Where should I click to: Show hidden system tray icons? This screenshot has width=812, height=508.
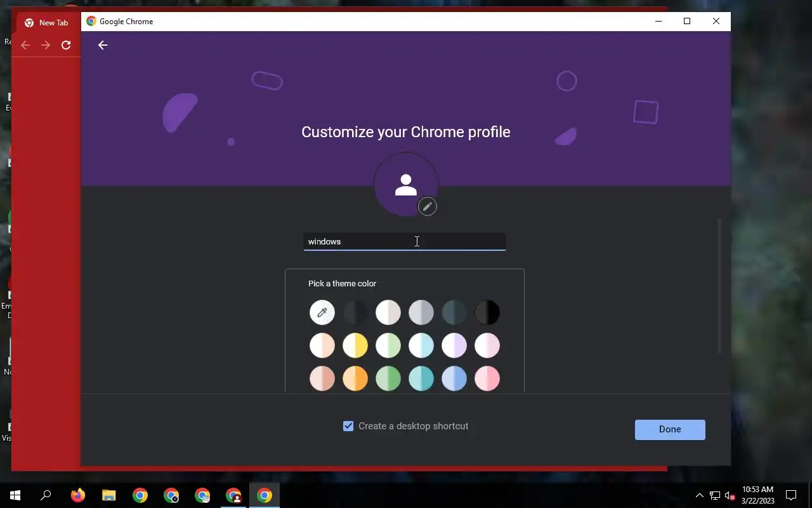[x=700, y=495]
